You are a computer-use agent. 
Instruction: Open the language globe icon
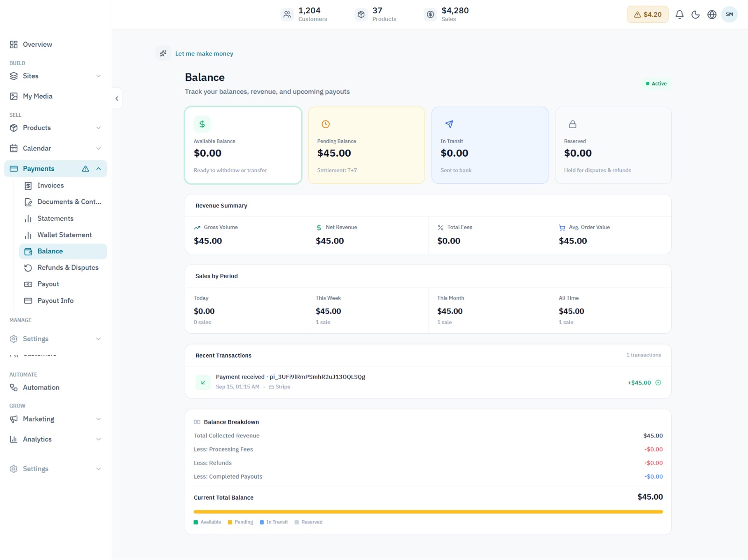pos(712,14)
